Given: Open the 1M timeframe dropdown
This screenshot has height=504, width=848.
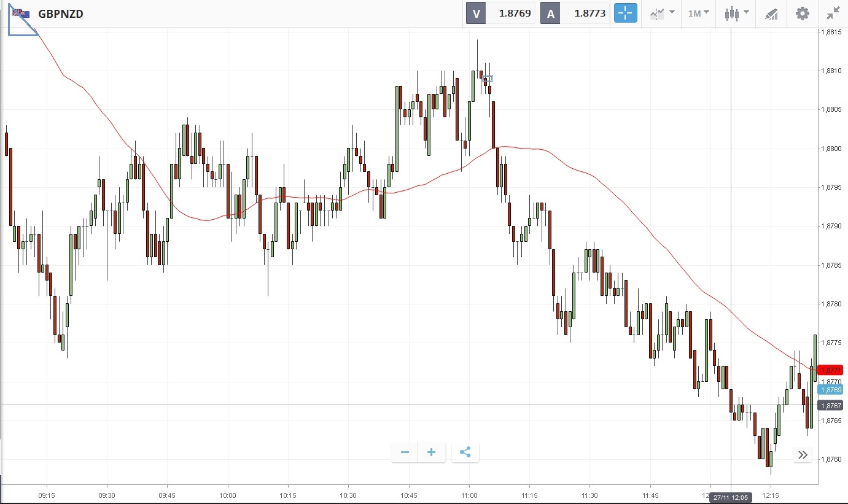Looking at the screenshot, I should click(698, 14).
